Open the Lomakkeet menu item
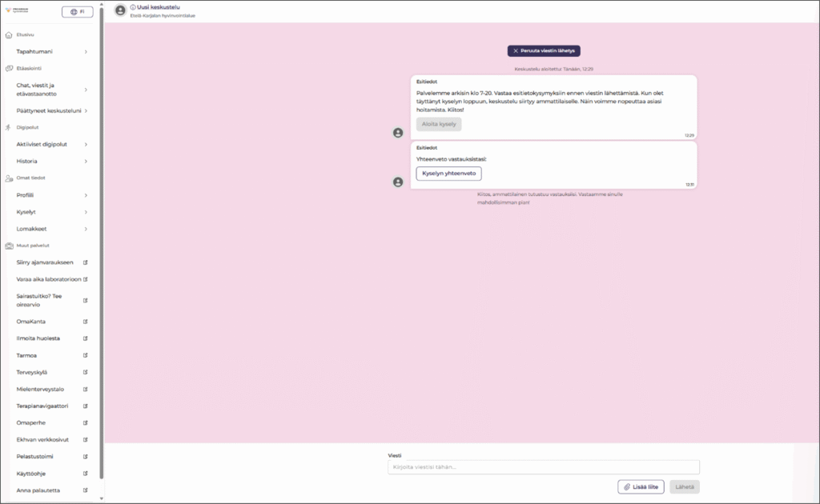 (51, 229)
